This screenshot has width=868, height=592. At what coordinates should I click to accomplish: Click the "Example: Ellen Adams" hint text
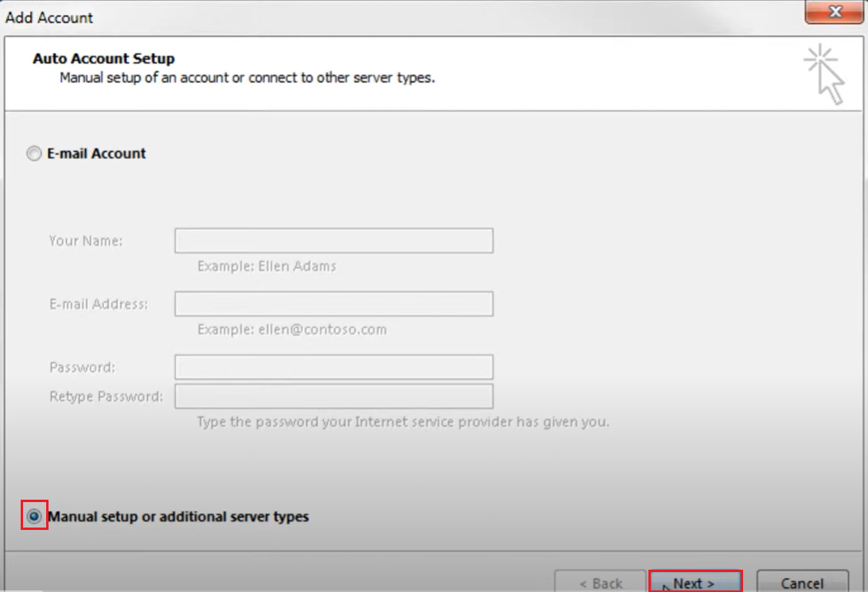(x=267, y=267)
